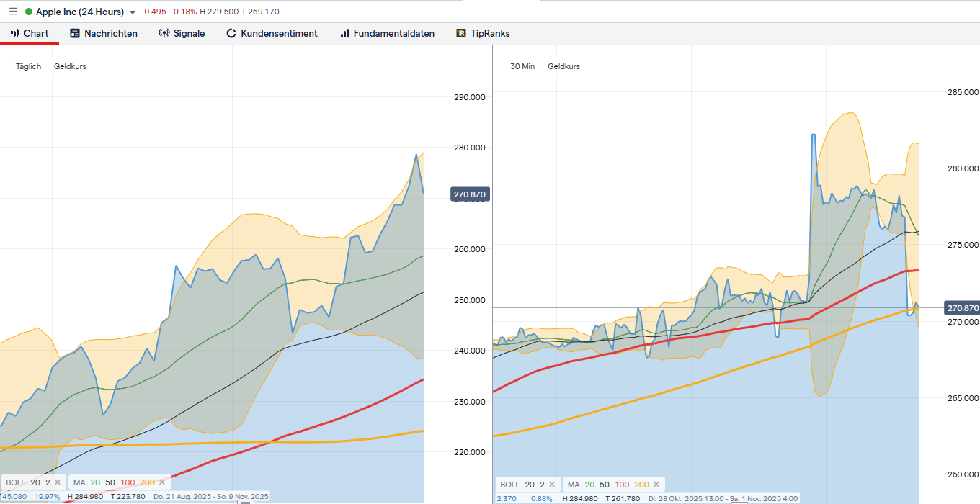The image size is (980, 504).
Task: Click the T 261.780 low value under right chart
Action: [x=621, y=499]
